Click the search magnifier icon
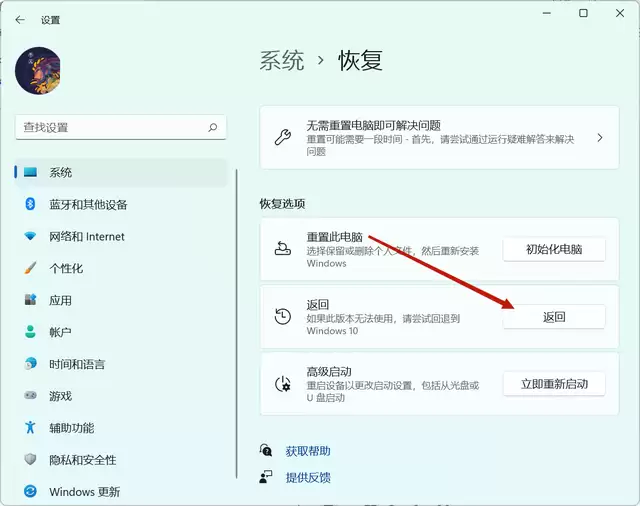Image resolution: width=640 pixels, height=506 pixels. pos(212,128)
